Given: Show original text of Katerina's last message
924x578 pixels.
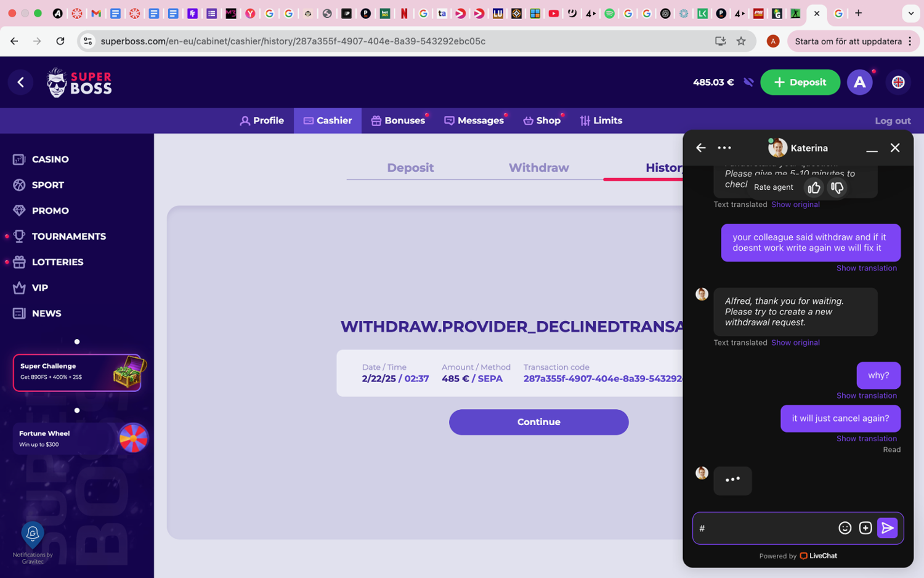Looking at the screenshot, I should [x=795, y=343].
